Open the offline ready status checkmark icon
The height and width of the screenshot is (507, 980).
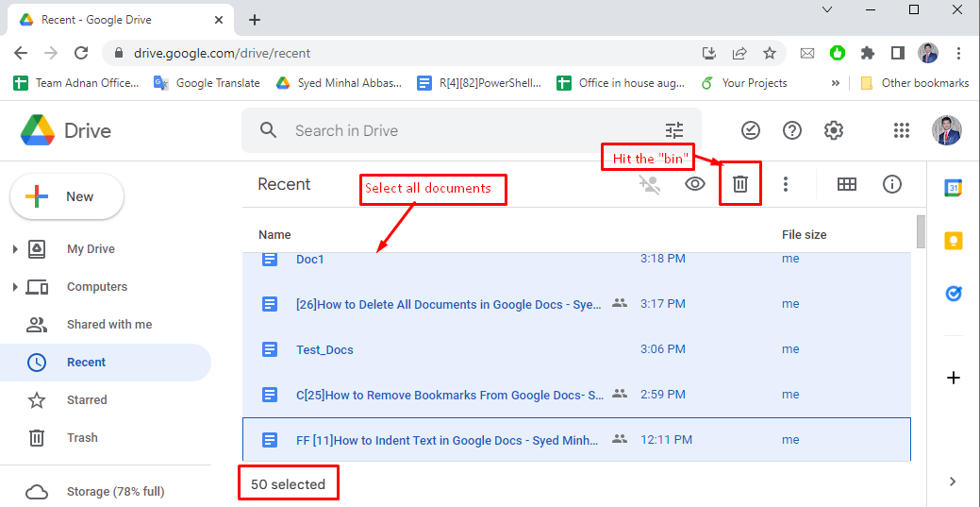[751, 130]
